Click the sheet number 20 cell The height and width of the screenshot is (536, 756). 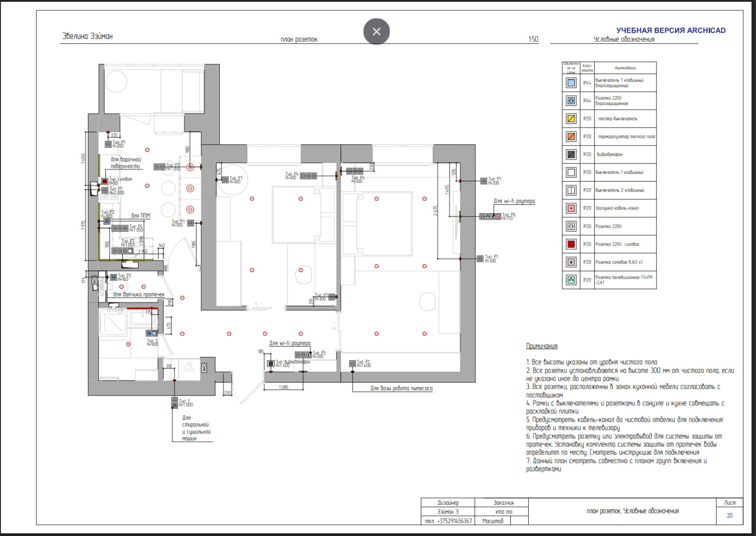[x=730, y=515]
